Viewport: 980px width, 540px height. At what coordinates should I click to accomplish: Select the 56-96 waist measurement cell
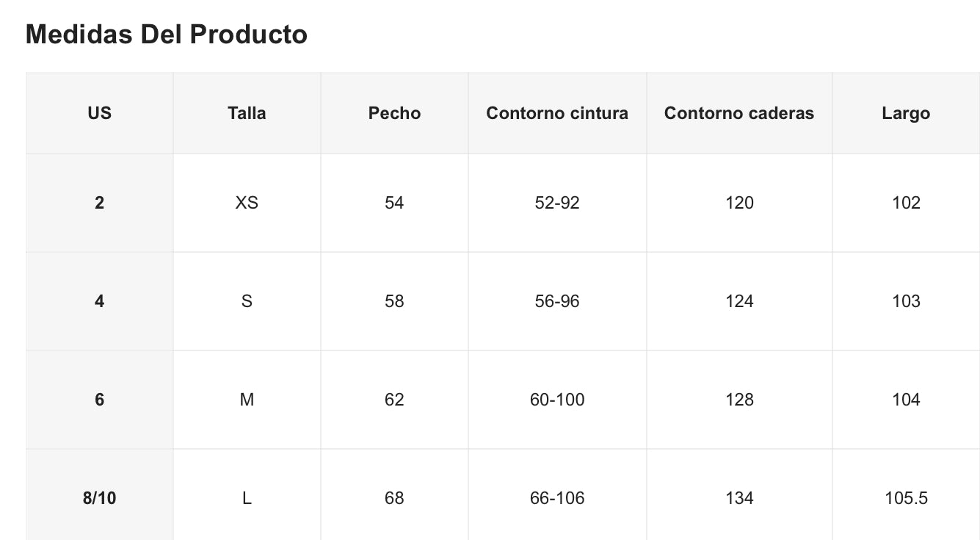click(x=557, y=301)
